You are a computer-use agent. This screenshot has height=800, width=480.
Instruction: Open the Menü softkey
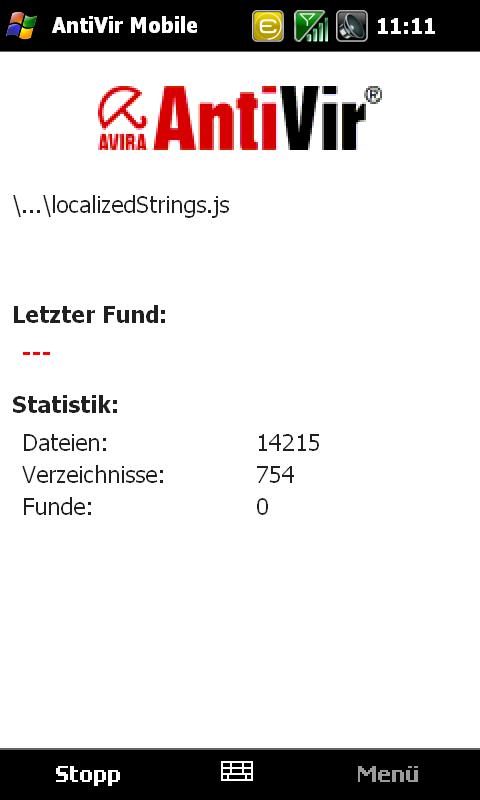pyautogui.click(x=388, y=774)
